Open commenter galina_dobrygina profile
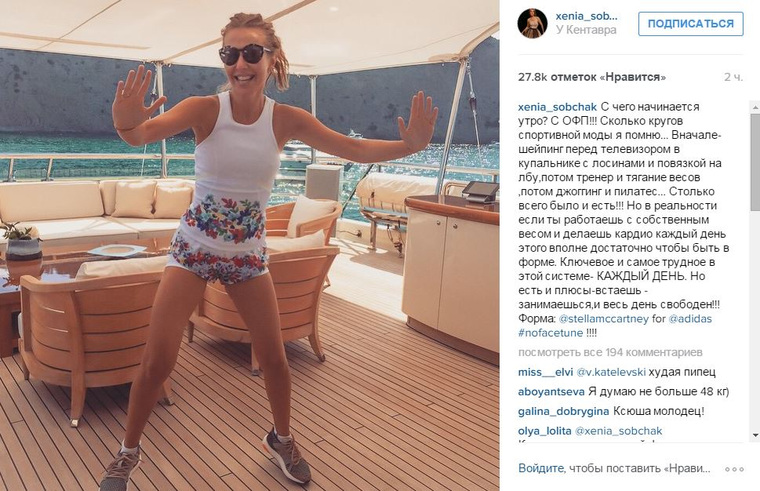 tap(564, 412)
